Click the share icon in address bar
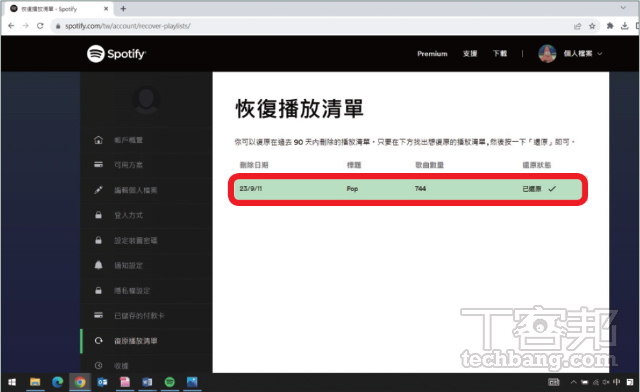Screen dimensions: 640x392 (577, 26)
